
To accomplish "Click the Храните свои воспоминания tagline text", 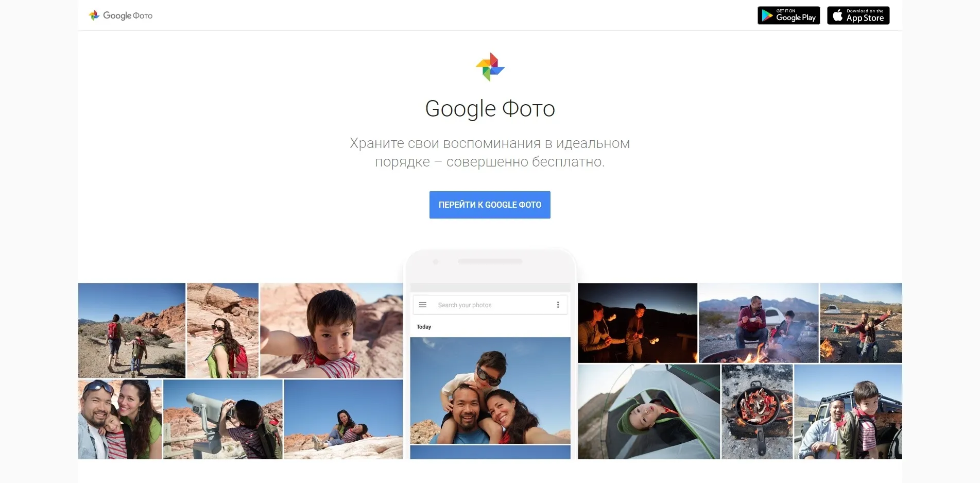I will click(490, 153).
